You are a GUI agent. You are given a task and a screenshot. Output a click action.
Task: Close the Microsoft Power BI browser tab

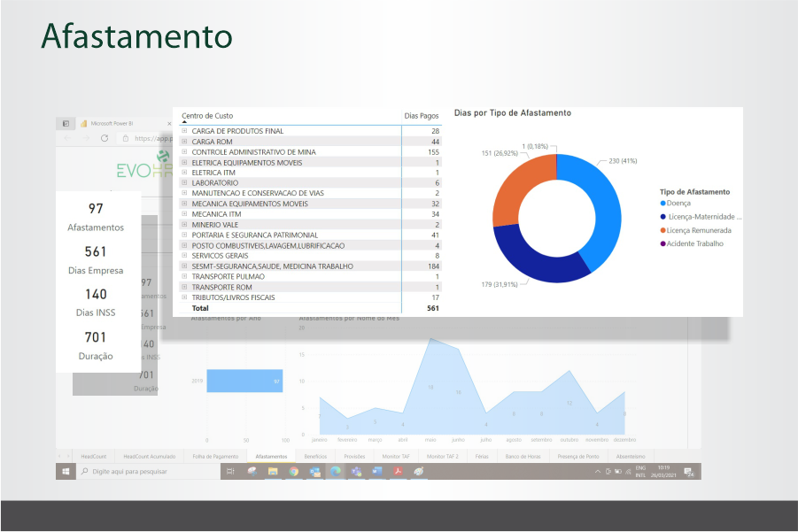click(x=169, y=124)
